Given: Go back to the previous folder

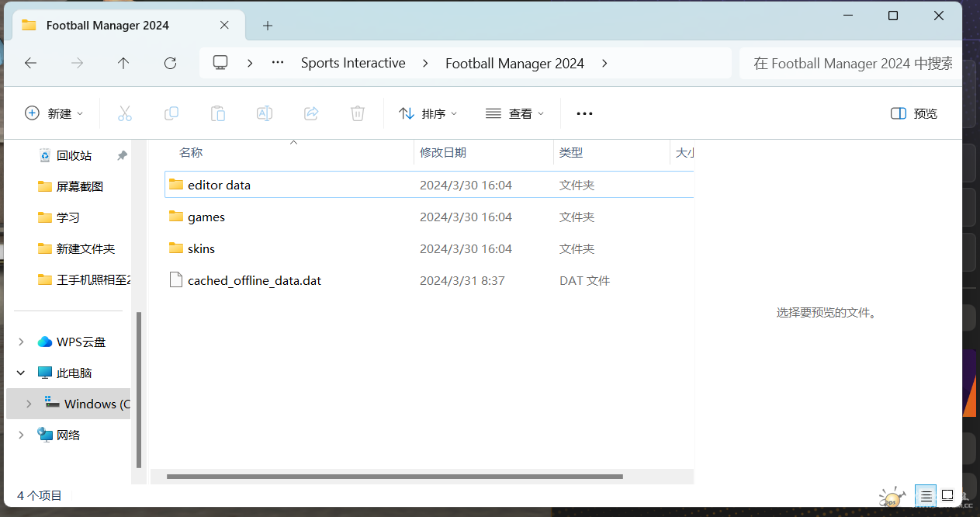Looking at the screenshot, I should (x=31, y=64).
